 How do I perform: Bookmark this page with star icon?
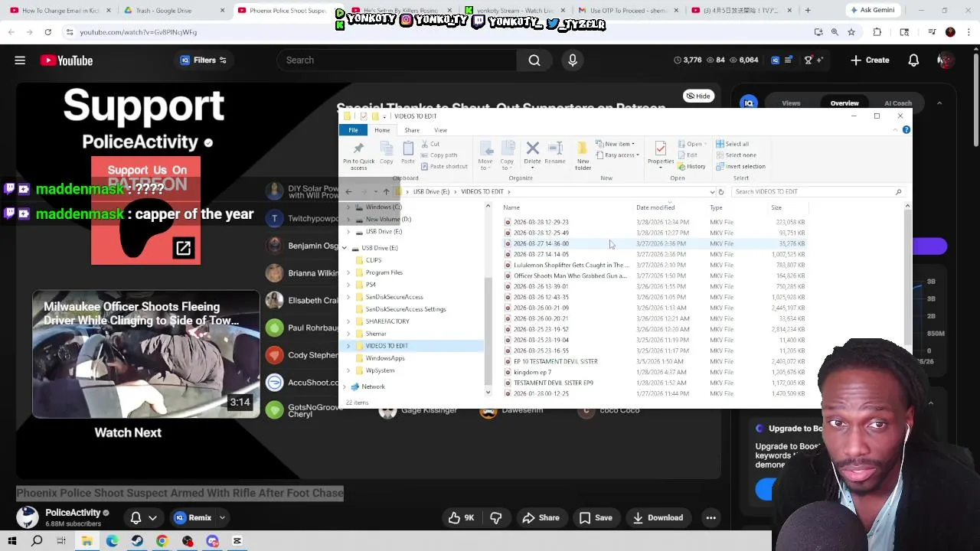(851, 32)
